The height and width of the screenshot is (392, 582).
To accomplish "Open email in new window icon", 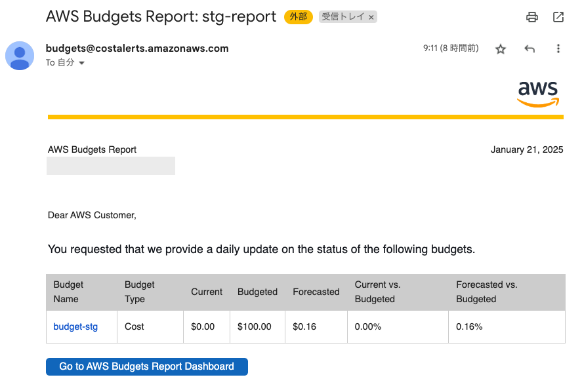I will [558, 17].
